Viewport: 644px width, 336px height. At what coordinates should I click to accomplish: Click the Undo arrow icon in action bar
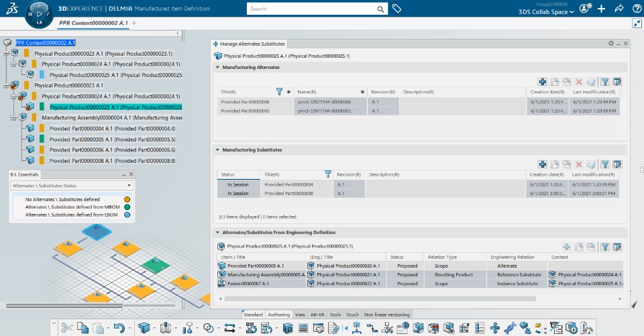tap(119, 328)
